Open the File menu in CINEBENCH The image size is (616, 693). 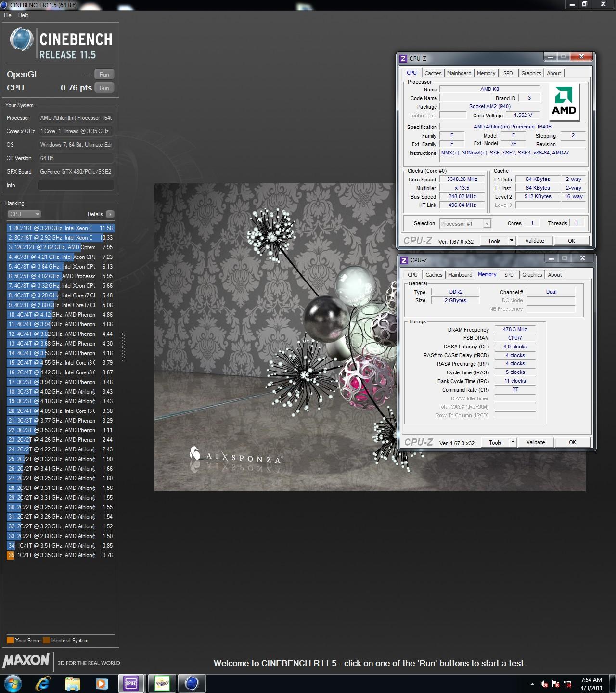(7, 15)
